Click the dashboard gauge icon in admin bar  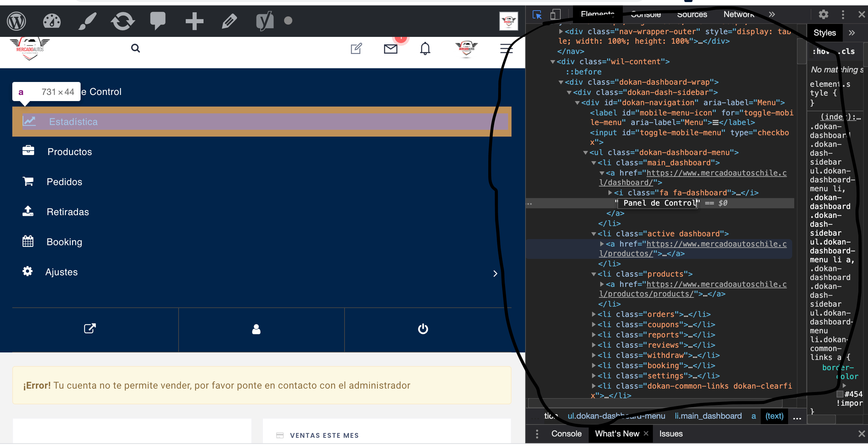pyautogui.click(x=52, y=21)
